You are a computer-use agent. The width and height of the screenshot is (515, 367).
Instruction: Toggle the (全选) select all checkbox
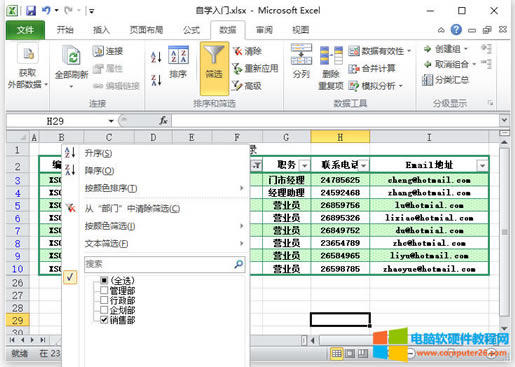pyautogui.click(x=104, y=280)
